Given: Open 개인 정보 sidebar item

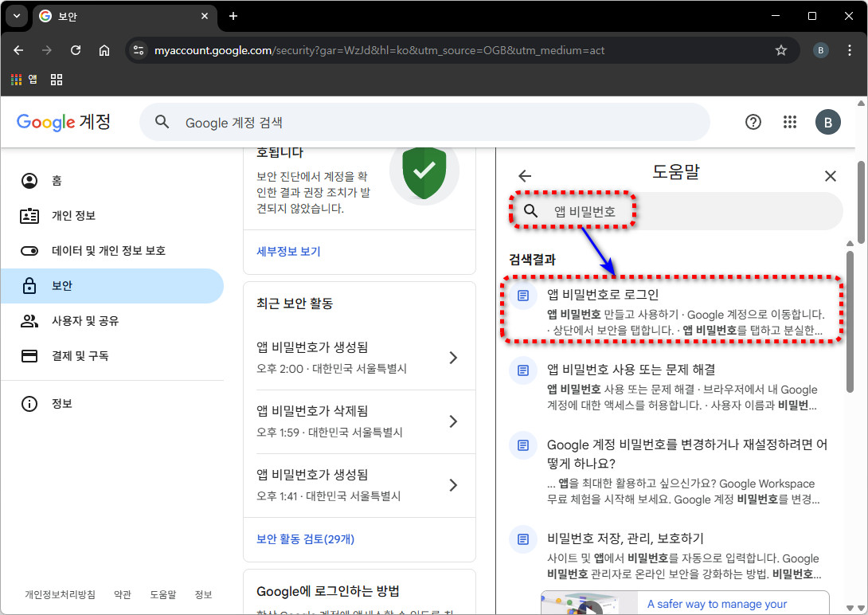Looking at the screenshot, I should click(112, 215).
